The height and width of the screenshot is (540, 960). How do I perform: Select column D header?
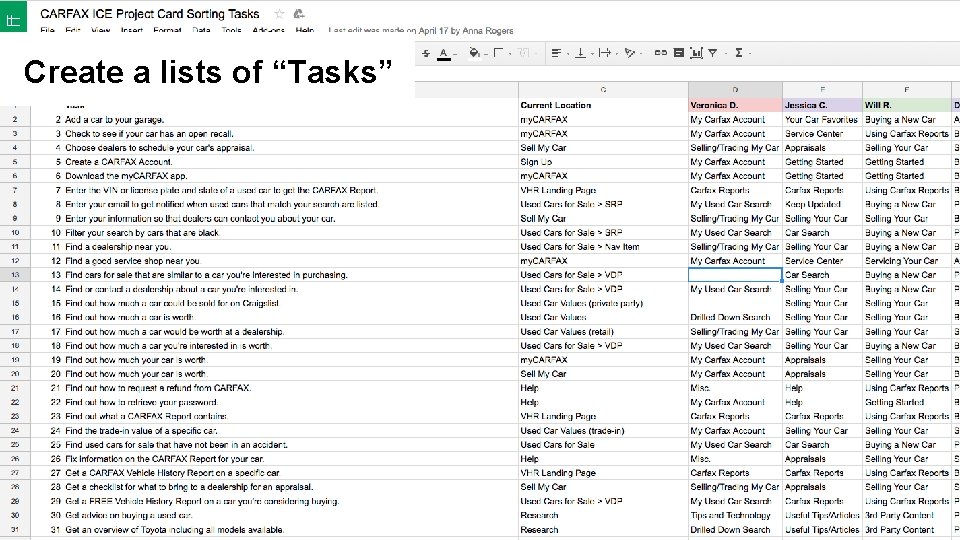[x=735, y=90]
